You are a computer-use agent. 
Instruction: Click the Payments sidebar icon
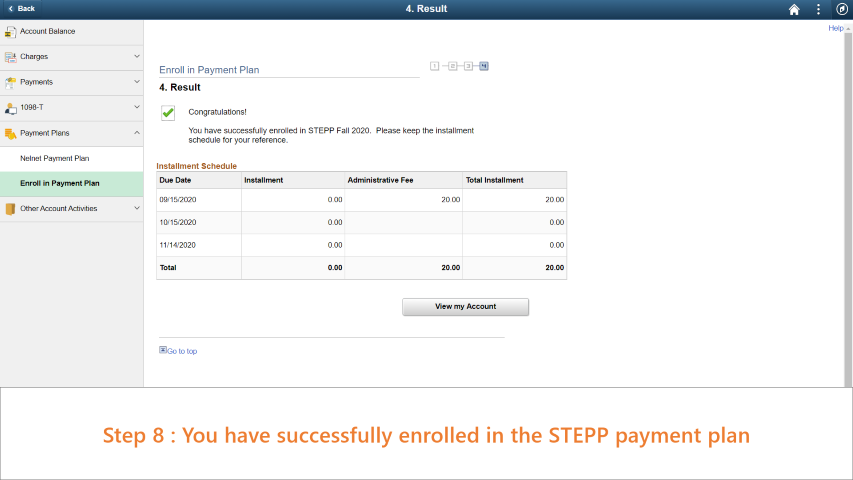point(10,83)
